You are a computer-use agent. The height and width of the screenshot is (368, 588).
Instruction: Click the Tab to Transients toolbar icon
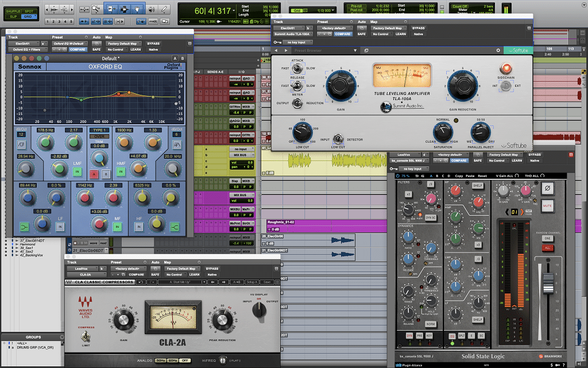(84, 21)
